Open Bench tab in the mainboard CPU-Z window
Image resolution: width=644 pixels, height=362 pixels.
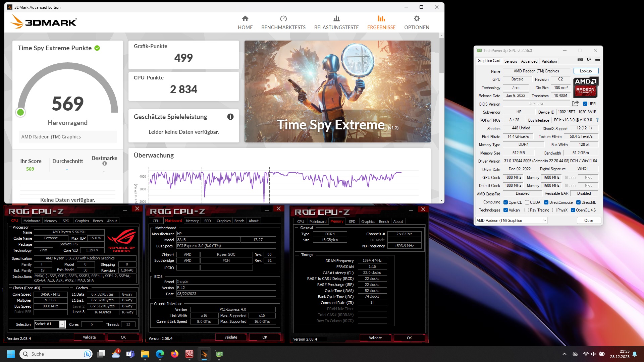(x=239, y=221)
